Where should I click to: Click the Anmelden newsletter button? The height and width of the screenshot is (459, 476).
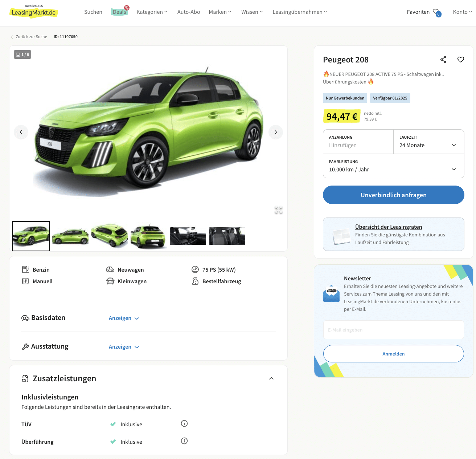coord(394,354)
